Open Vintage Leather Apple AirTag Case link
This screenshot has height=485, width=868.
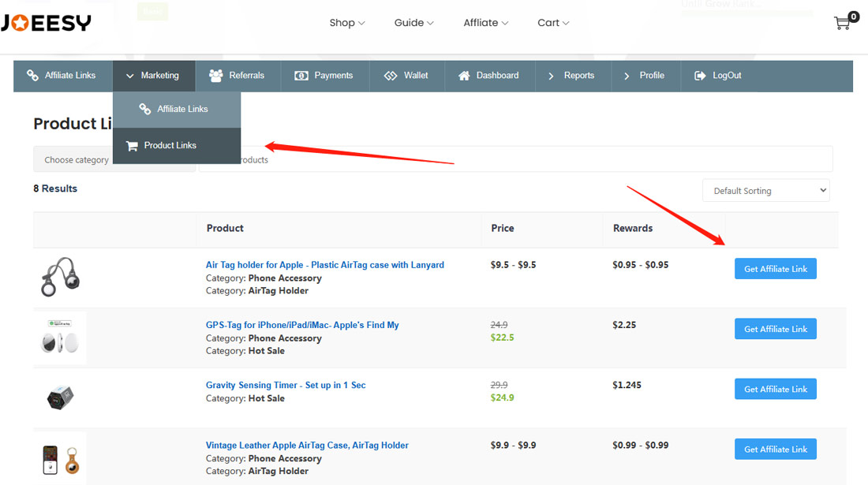tap(307, 446)
